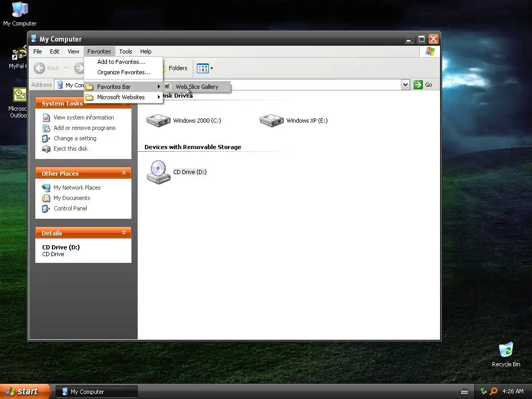This screenshot has height=399, width=532.
Task: Close the Favorites menu
Action: pyautogui.click(x=99, y=51)
